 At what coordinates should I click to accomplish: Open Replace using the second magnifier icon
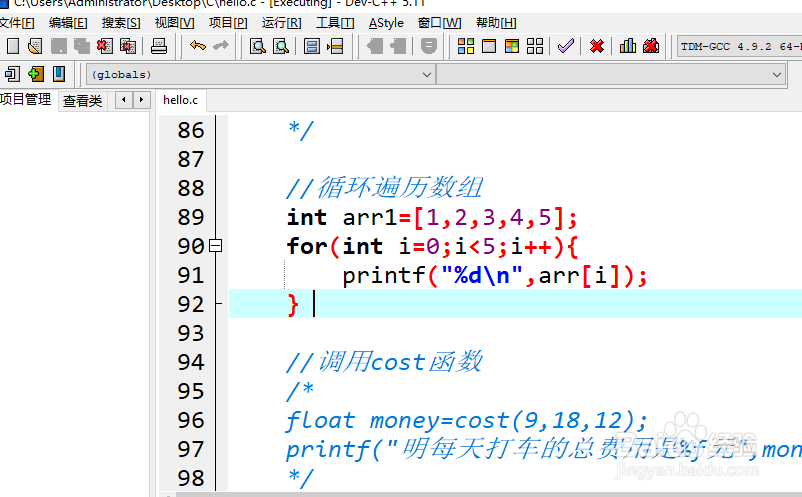[x=280, y=47]
